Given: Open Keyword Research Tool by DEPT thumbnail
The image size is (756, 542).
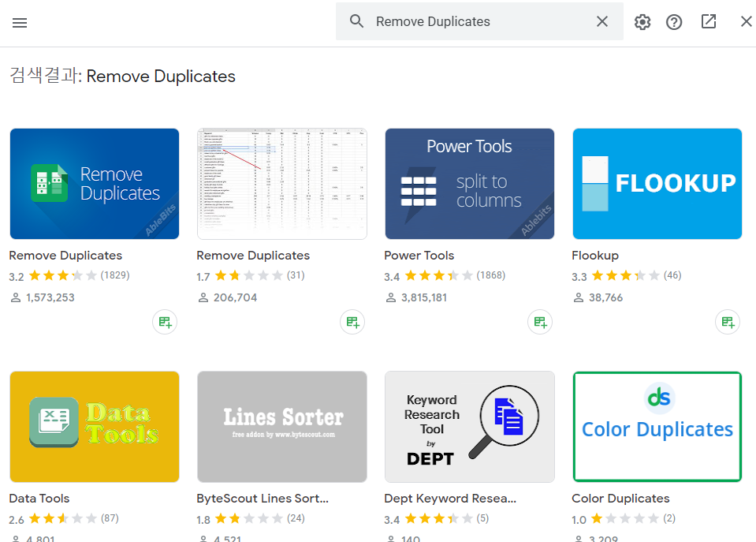Looking at the screenshot, I should (470, 427).
